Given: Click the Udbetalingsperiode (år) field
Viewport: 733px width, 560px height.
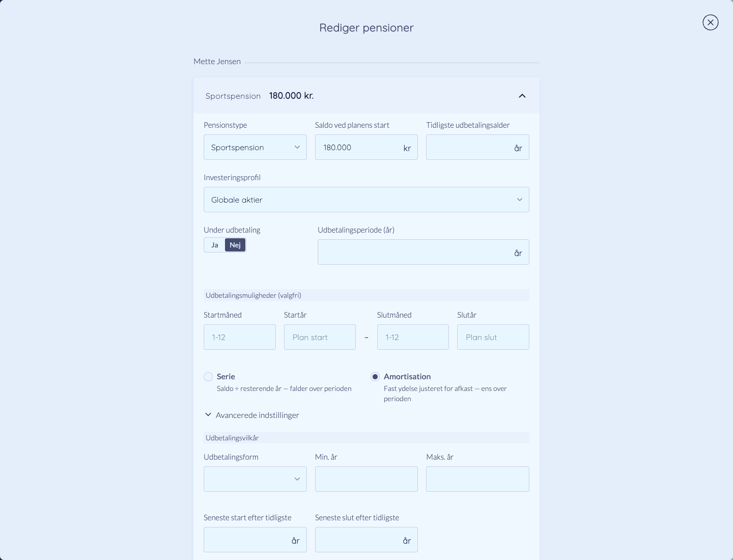Looking at the screenshot, I should coord(424,252).
